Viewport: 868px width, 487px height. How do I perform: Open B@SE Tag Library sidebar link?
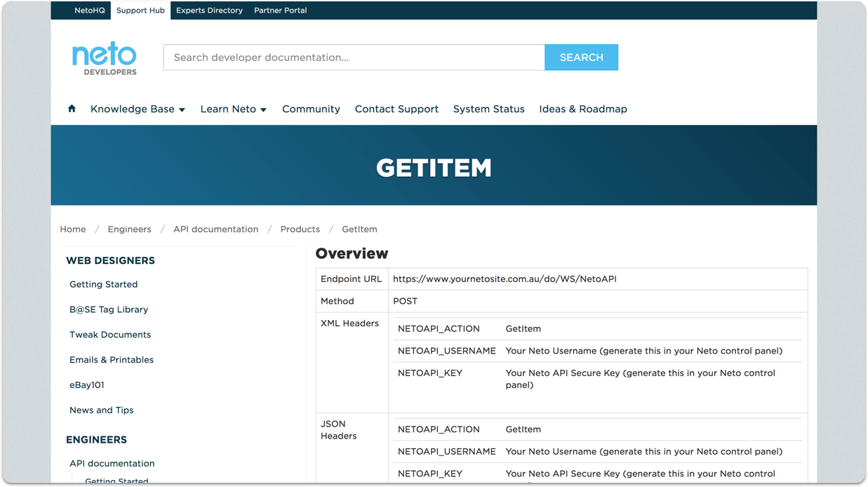(x=109, y=309)
